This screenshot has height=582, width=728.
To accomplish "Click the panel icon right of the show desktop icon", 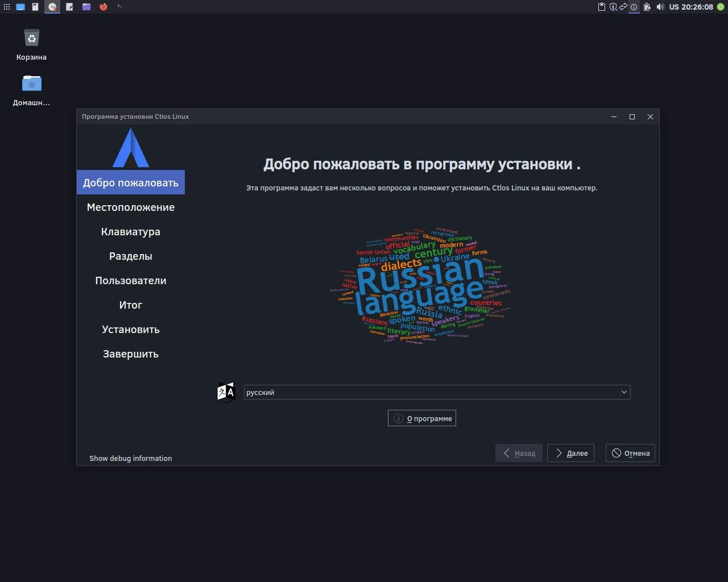I will pyautogui.click(x=35, y=7).
